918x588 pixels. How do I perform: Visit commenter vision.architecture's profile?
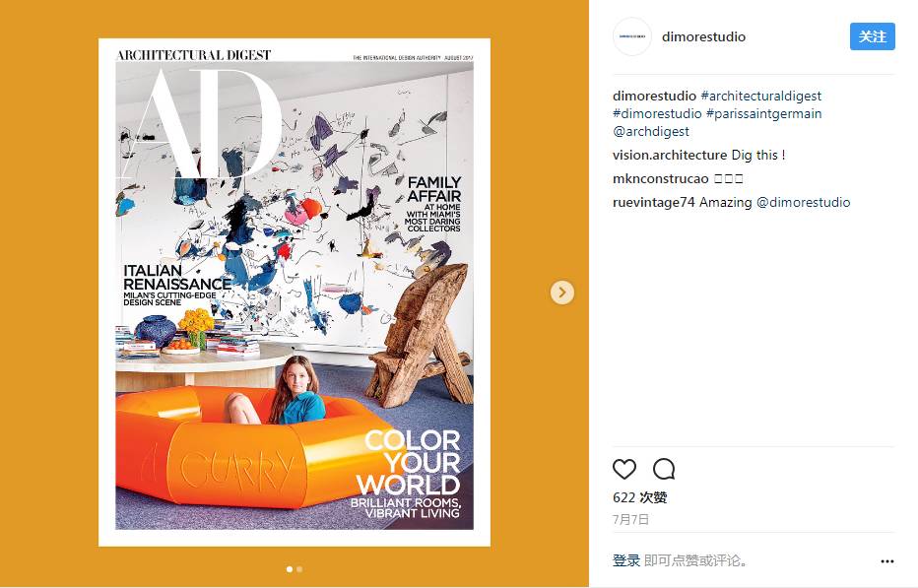670,156
